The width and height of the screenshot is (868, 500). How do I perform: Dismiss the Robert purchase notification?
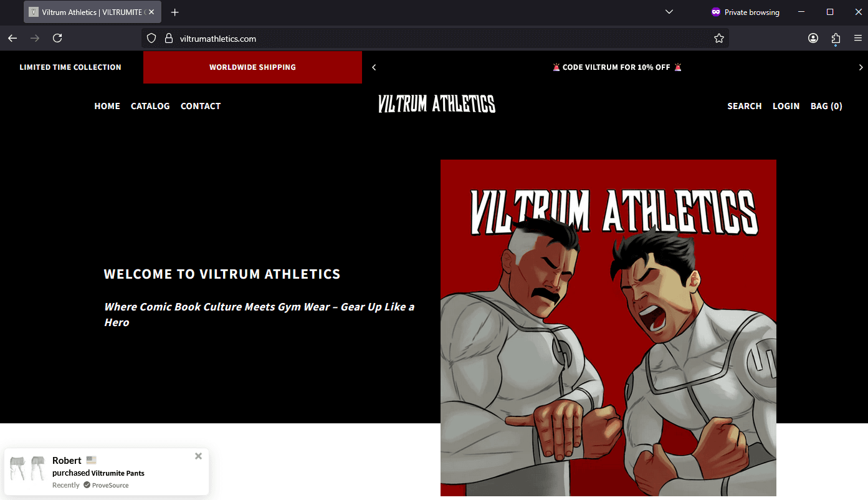pyautogui.click(x=198, y=456)
